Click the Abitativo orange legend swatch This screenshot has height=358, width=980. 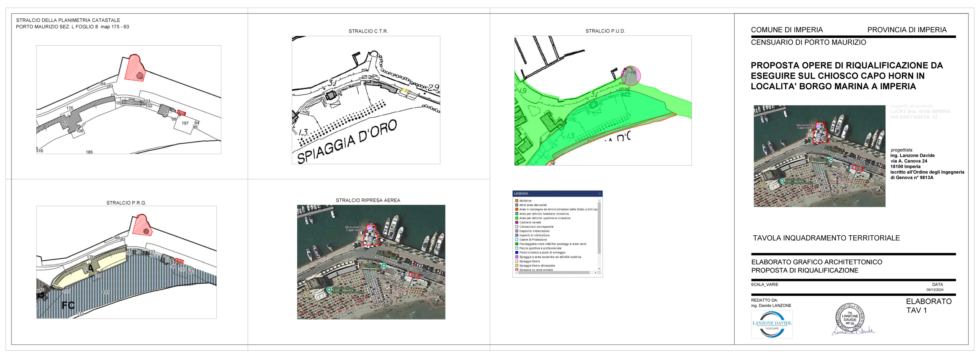[516, 200]
